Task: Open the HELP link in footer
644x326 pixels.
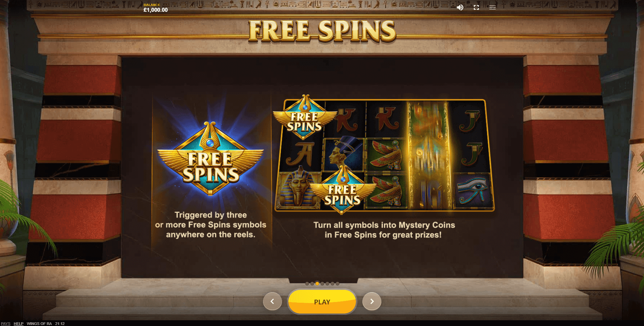Action: [19, 324]
